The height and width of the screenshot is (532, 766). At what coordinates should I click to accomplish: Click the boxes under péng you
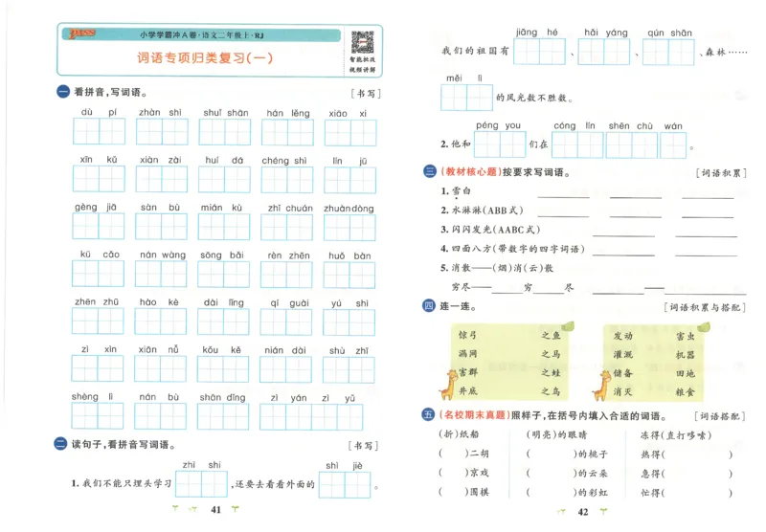pos(500,144)
